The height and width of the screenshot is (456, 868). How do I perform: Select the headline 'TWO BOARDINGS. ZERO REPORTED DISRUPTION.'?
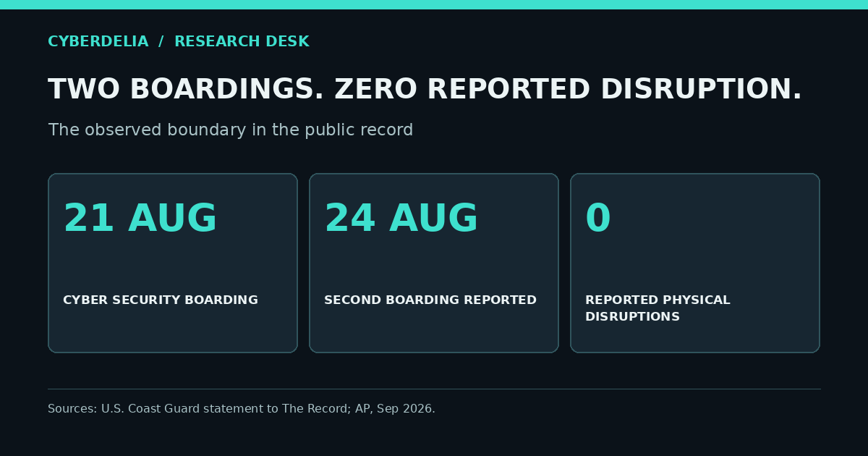425,90
